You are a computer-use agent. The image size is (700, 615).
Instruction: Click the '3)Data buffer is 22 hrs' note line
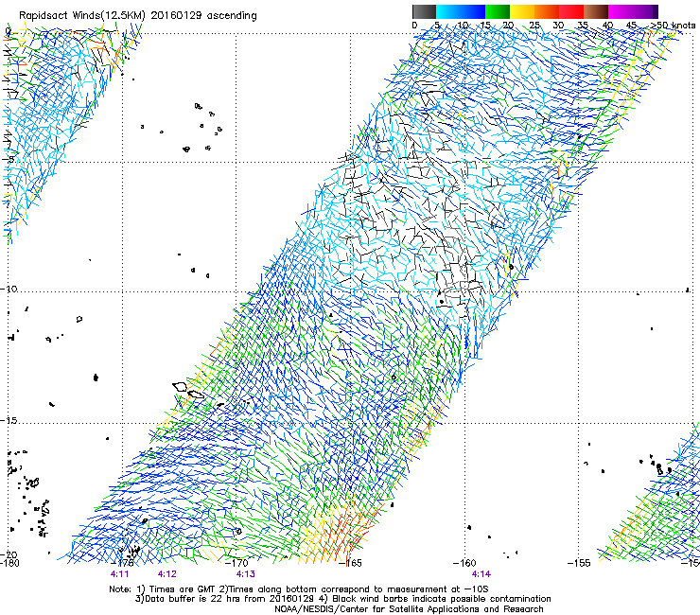342,599
